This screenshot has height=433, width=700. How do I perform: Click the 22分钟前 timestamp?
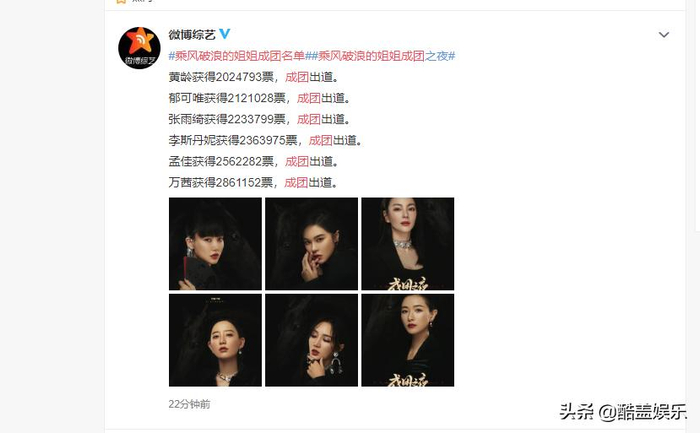tap(189, 404)
